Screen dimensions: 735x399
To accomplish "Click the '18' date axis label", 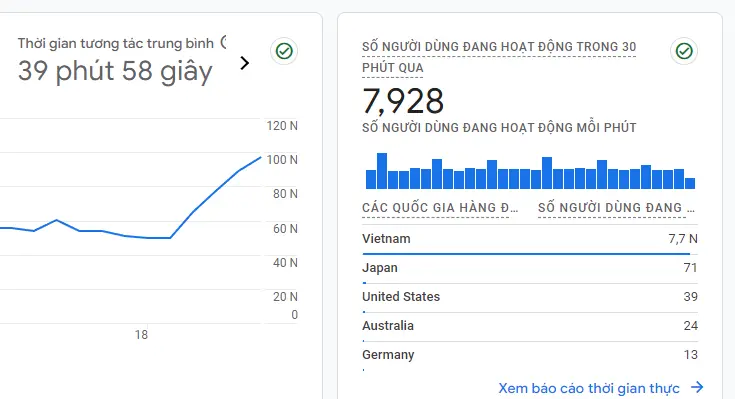I will tap(141, 335).
